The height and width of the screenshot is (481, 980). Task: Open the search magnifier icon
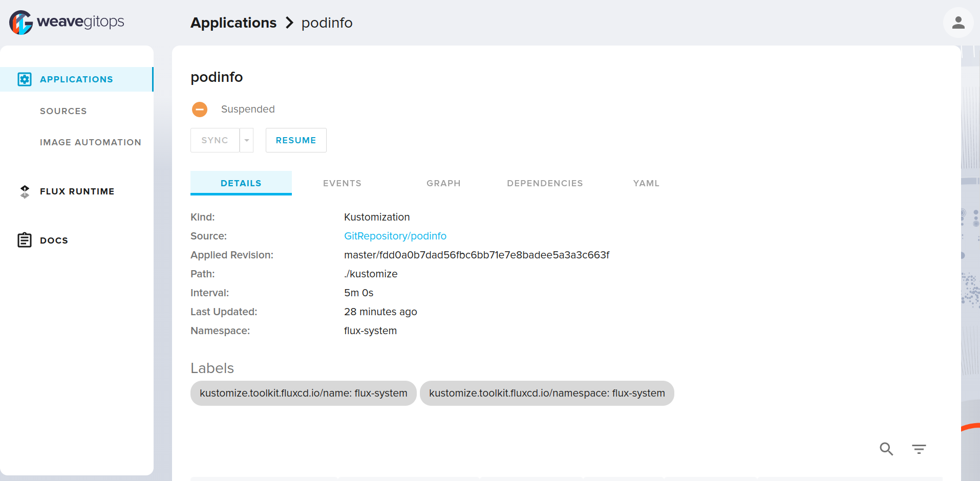click(886, 449)
